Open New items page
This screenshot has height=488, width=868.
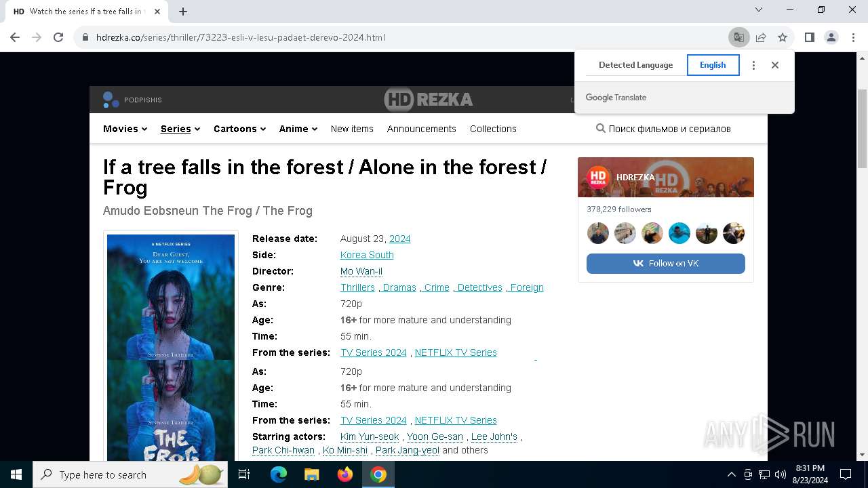click(x=352, y=129)
